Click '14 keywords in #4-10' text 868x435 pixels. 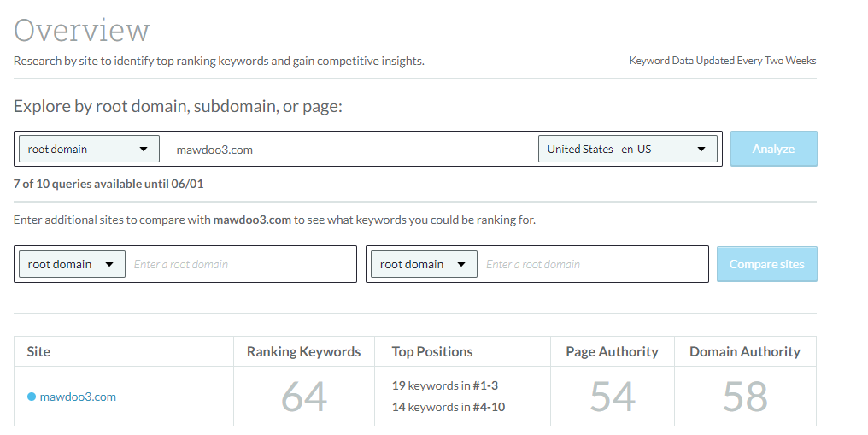pyautogui.click(x=449, y=407)
